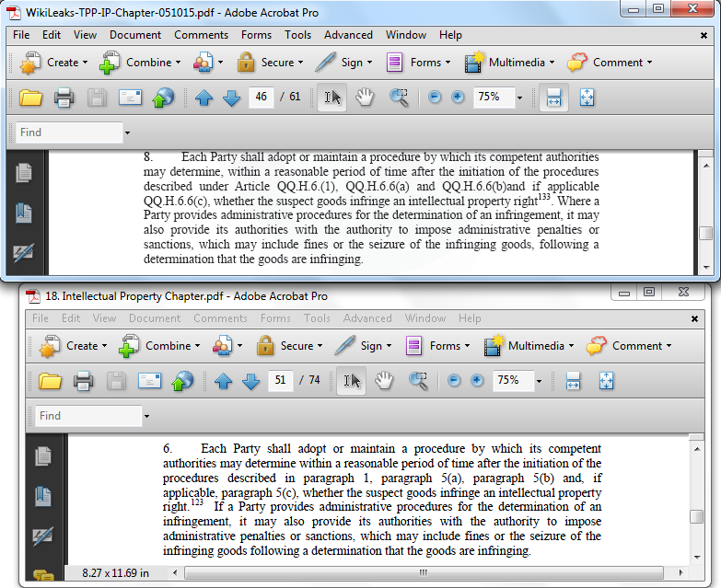The width and height of the screenshot is (721, 588).
Task: Open Pages panel icon in WikiLeaks window
Action: (x=23, y=173)
